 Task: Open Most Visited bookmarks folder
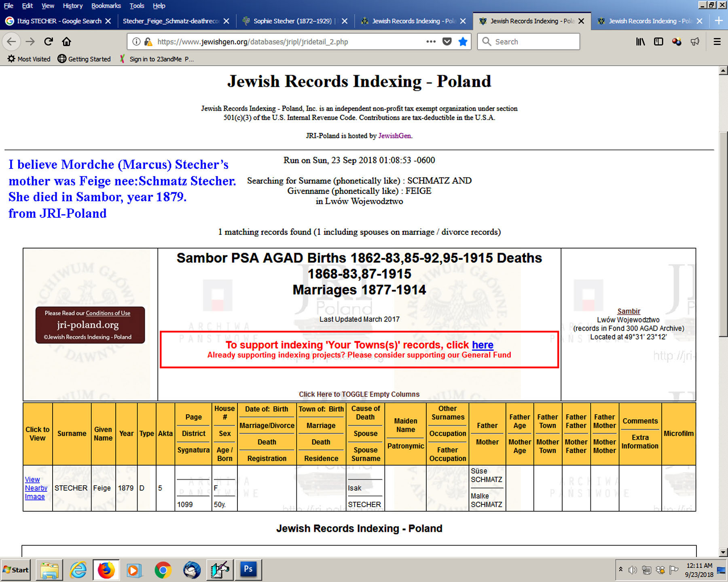29,59
